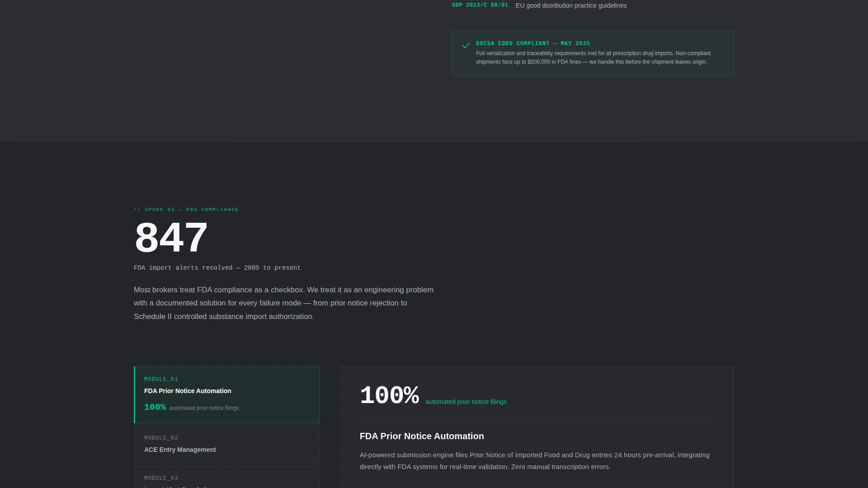Click the DSCSA EDDS Compliant banner title
868x488 pixels.
(533, 43)
